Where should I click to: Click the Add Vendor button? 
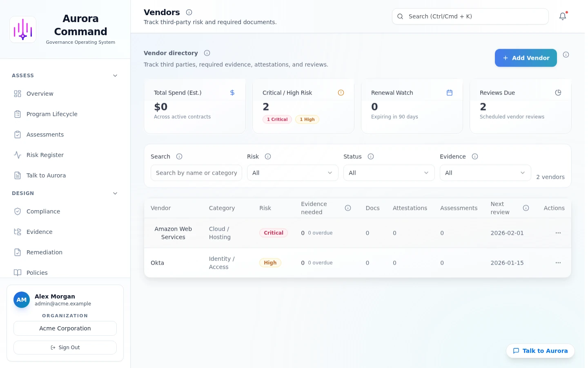[x=526, y=58]
